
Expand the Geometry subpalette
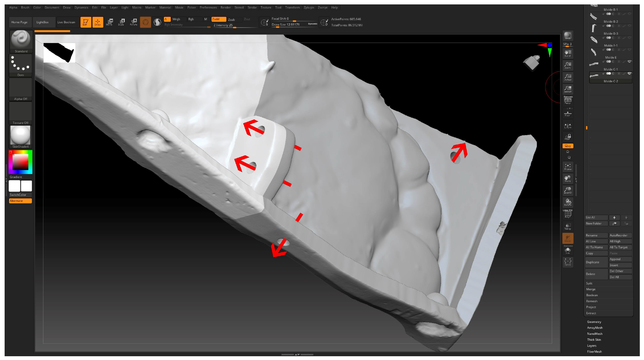tap(594, 322)
